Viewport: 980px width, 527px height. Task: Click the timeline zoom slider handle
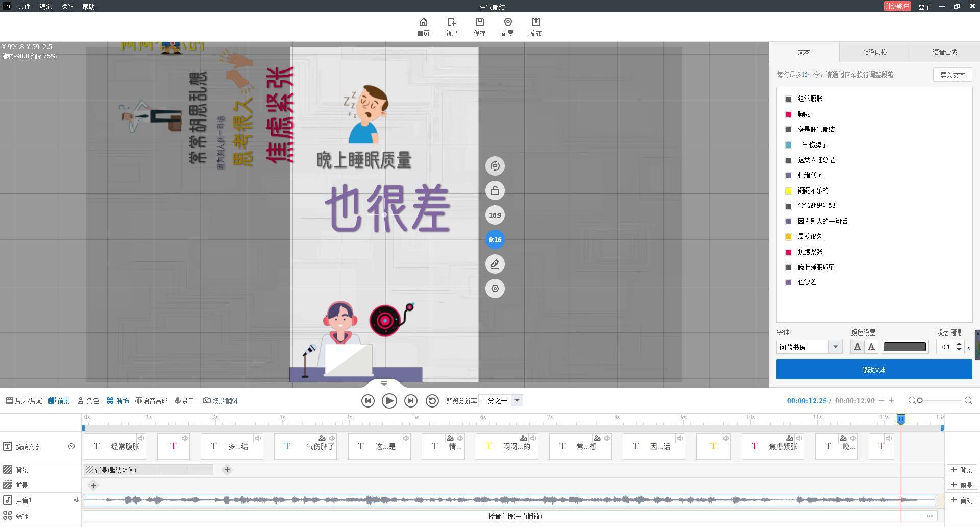point(920,401)
